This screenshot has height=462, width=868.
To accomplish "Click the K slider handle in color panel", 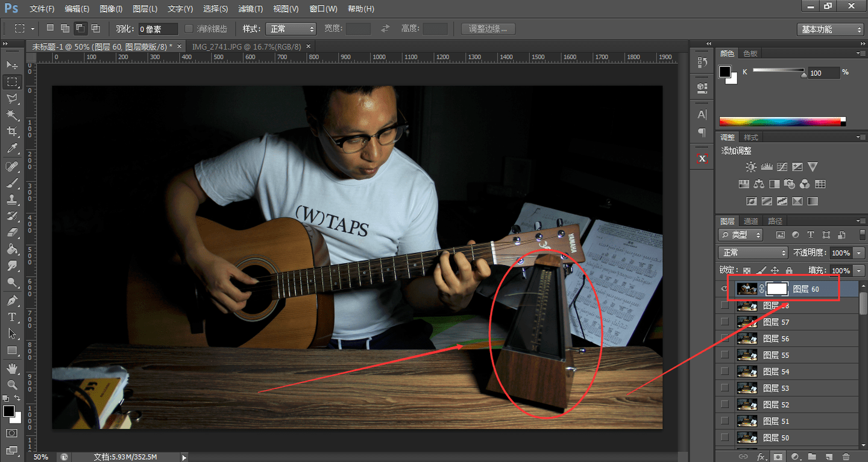I will click(x=804, y=75).
